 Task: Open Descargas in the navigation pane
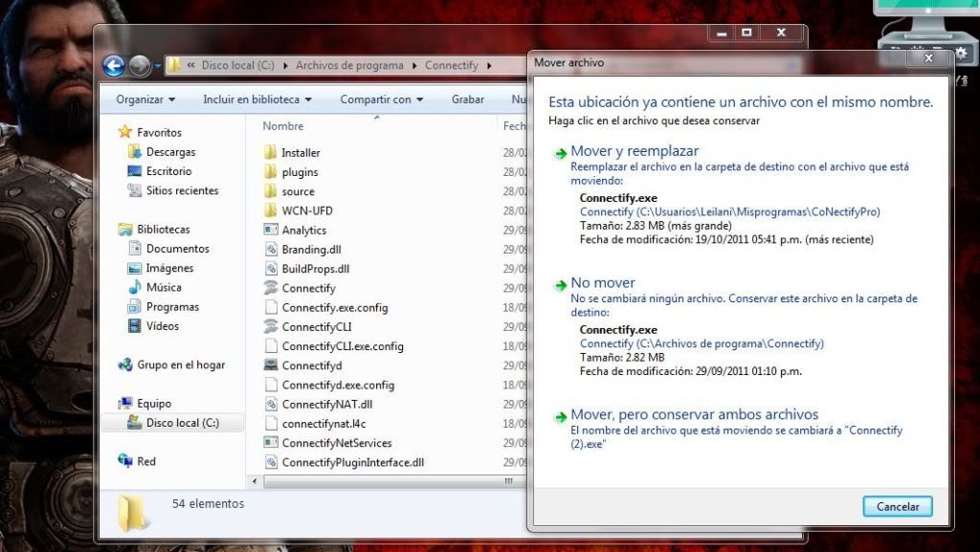170,152
